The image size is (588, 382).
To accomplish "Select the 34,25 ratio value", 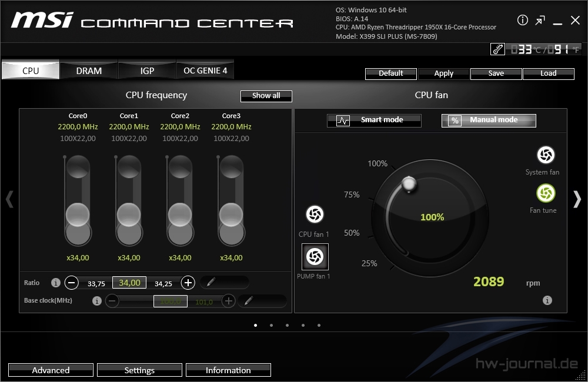I will [163, 284].
